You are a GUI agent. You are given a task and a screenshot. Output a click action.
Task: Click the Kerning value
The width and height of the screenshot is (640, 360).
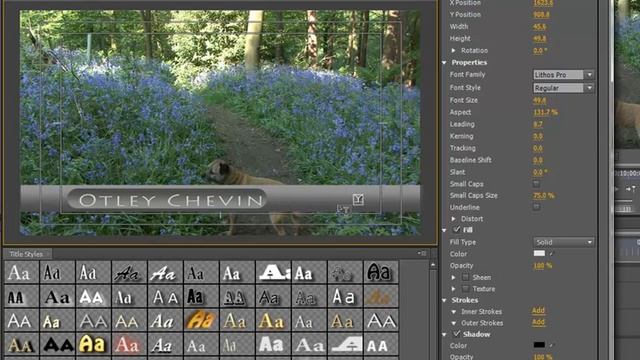point(538,136)
